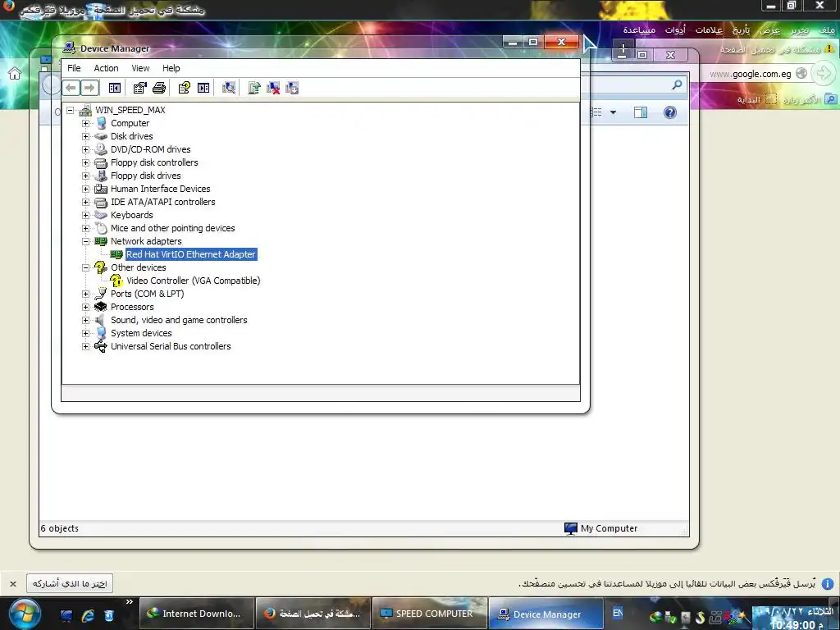Switch to Internet Download Manager taskbar button
840x630 pixels.
click(195, 614)
